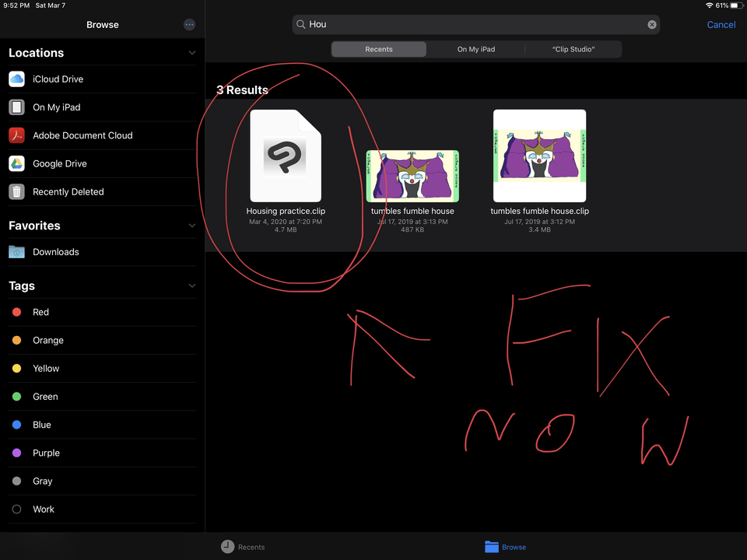Tap the three-dot more options button
This screenshot has height=560, width=747.
pyautogui.click(x=189, y=25)
